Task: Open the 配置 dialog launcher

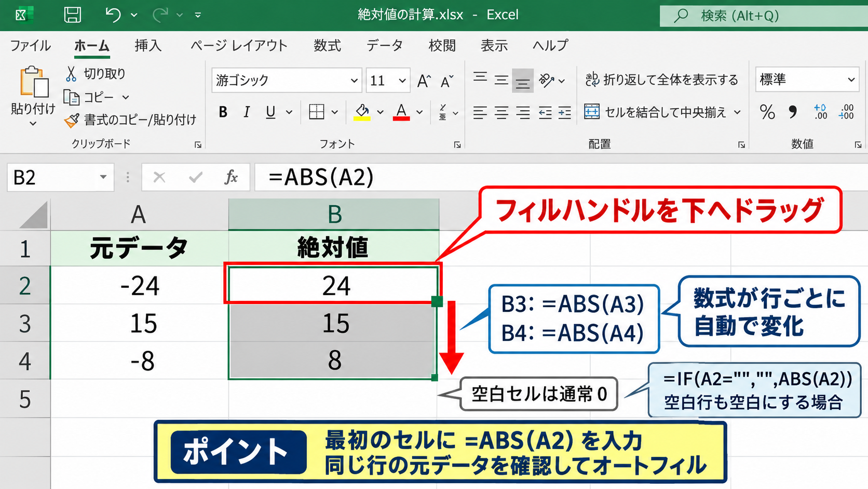Action: 741,145
